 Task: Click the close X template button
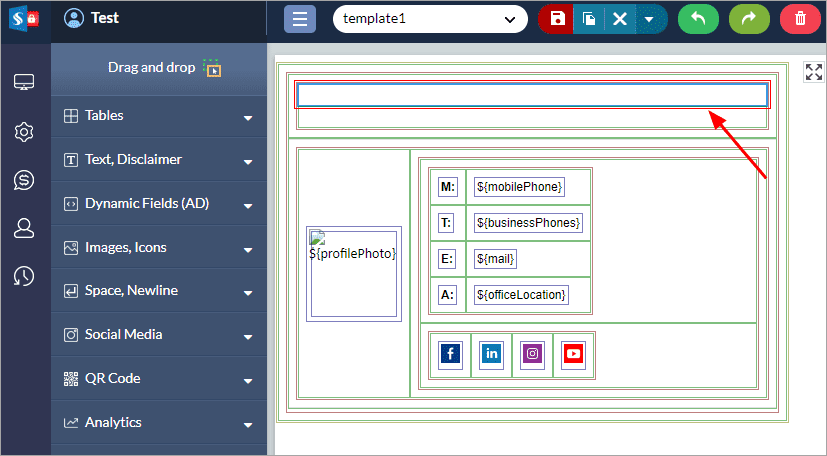[x=619, y=19]
